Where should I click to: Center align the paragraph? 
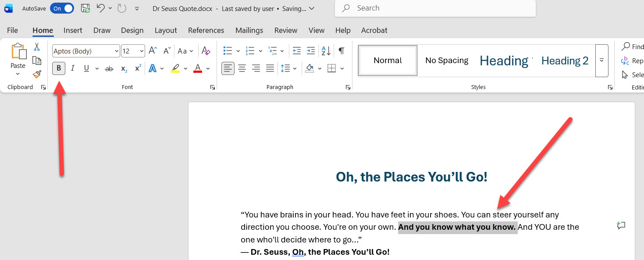click(x=242, y=68)
